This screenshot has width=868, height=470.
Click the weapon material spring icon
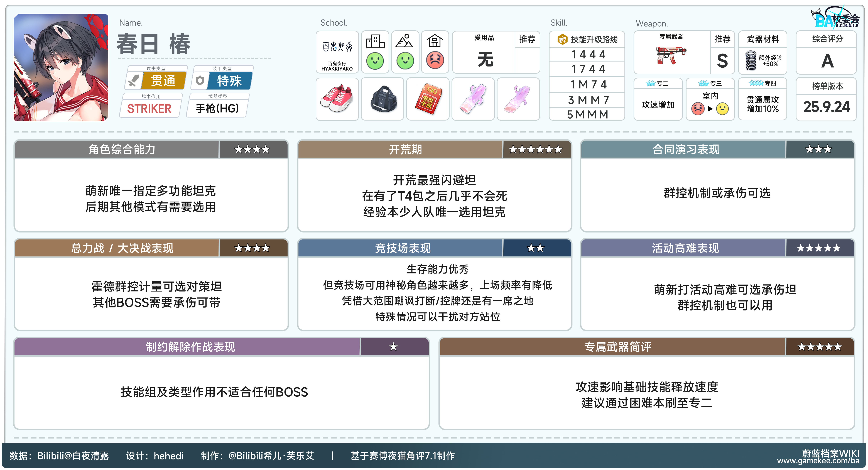(751, 60)
